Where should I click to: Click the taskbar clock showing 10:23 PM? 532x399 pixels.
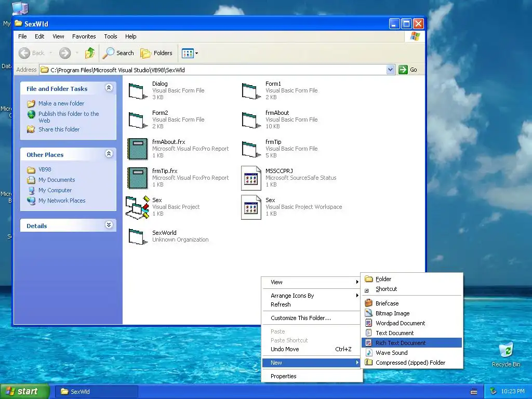point(513,392)
